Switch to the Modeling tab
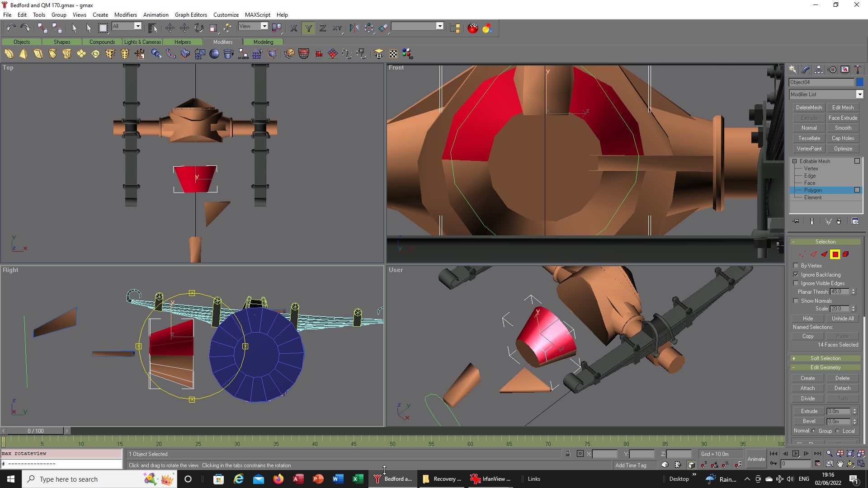 pyautogui.click(x=263, y=42)
